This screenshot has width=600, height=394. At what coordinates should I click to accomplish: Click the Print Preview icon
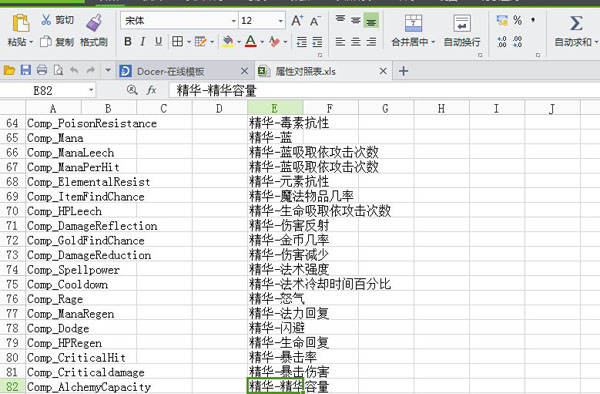point(58,70)
